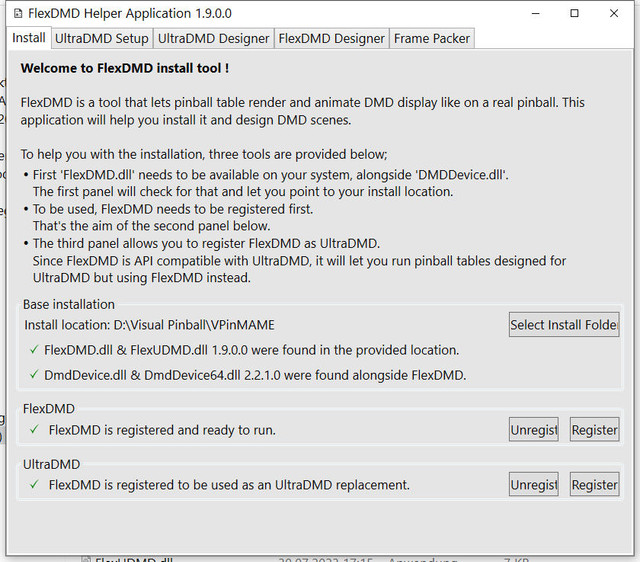The width and height of the screenshot is (640, 562).
Task: Click the 'Base installation' group label
Action: coord(69,304)
